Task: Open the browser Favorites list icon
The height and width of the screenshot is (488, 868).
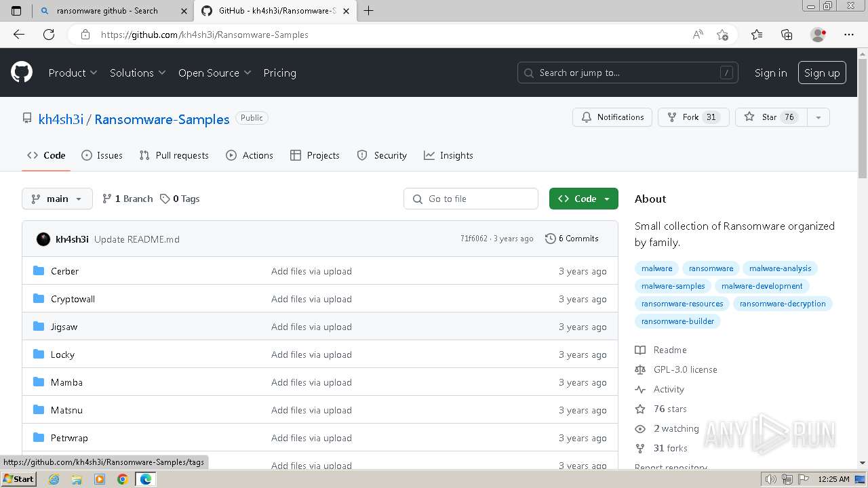Action: click(x=757, y=35)
